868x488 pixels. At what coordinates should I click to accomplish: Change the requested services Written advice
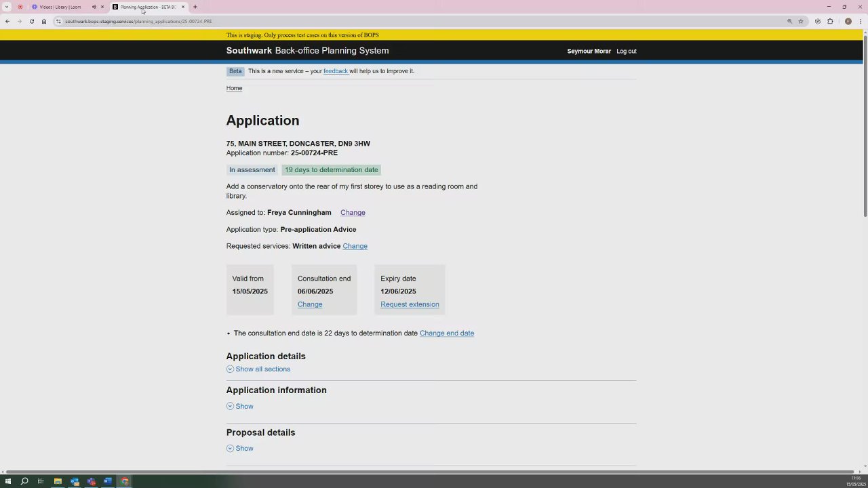click(x=355, y=246)
